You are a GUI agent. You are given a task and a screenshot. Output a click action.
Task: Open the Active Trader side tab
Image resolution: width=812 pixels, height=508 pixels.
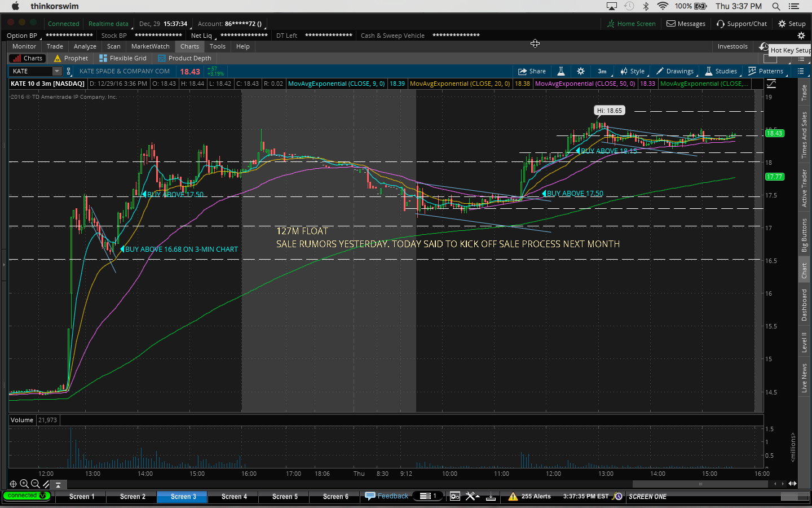[804, 188]
